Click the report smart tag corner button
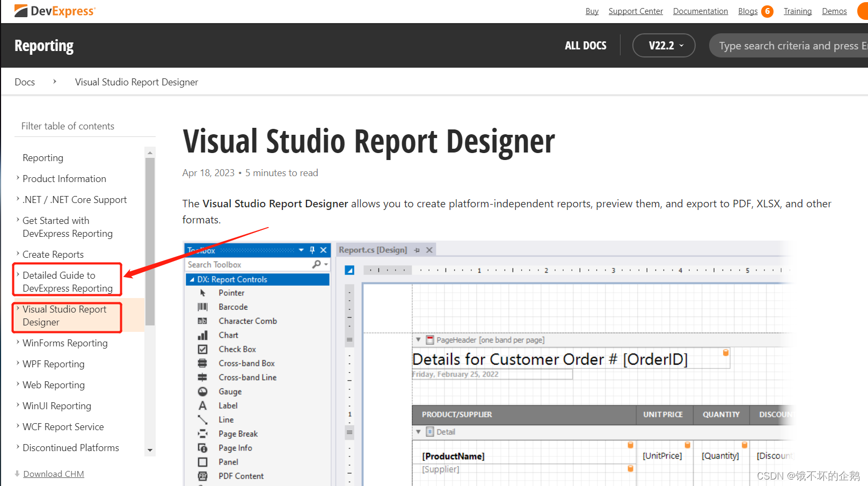Viewport: 868px width, 486px height. click(x=349, y=270)
